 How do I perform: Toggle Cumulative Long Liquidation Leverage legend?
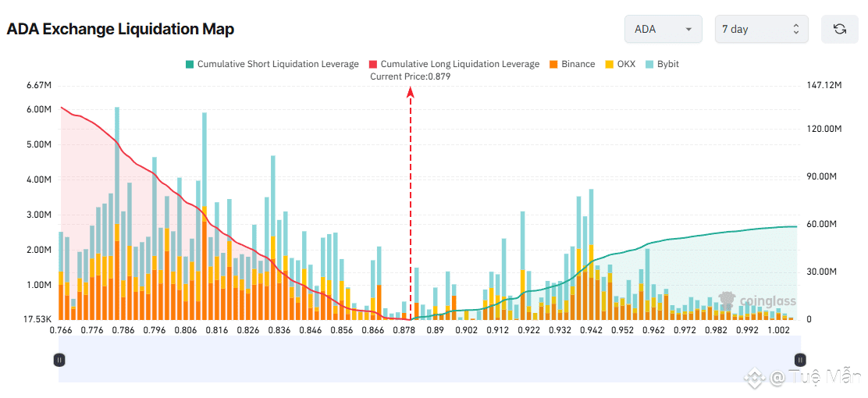pos(454,64)
